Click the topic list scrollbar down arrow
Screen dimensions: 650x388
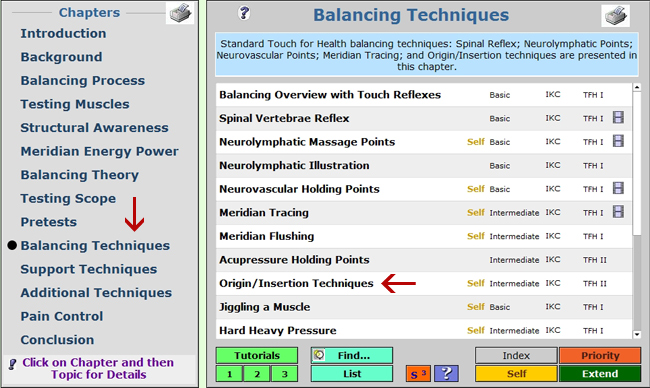637,335
